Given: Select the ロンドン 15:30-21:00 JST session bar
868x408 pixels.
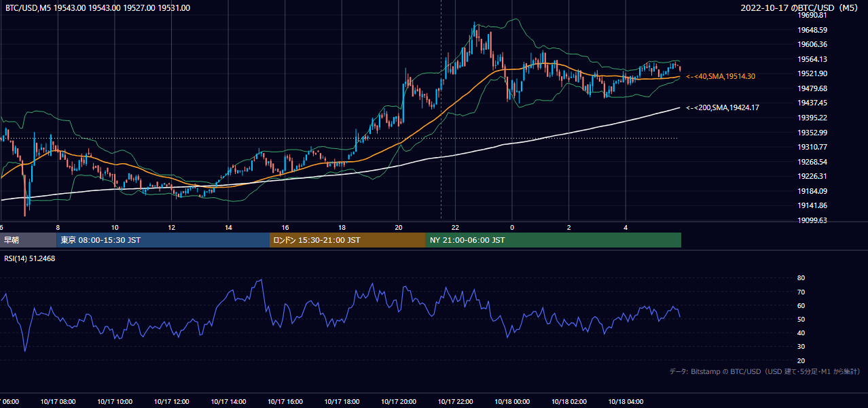Looking at the screenshot, I should tap(348, 240).
